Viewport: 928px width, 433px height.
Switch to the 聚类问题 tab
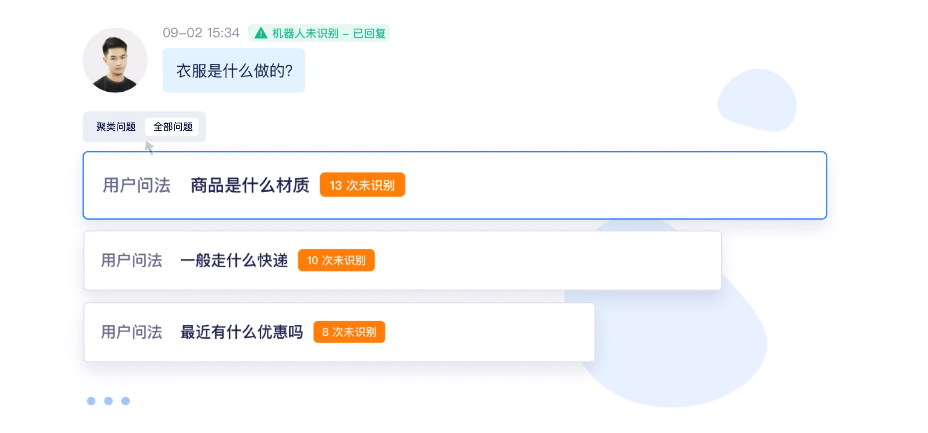tap(116, 127)
